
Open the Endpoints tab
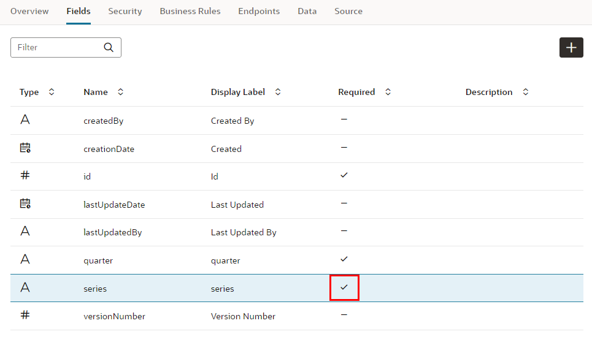click(259, 11)
